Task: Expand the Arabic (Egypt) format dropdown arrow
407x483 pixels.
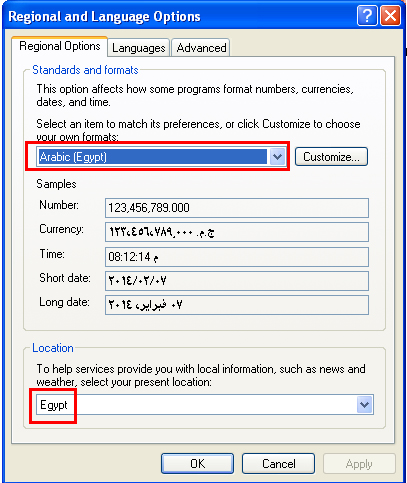Action: (x=278, y=157)
